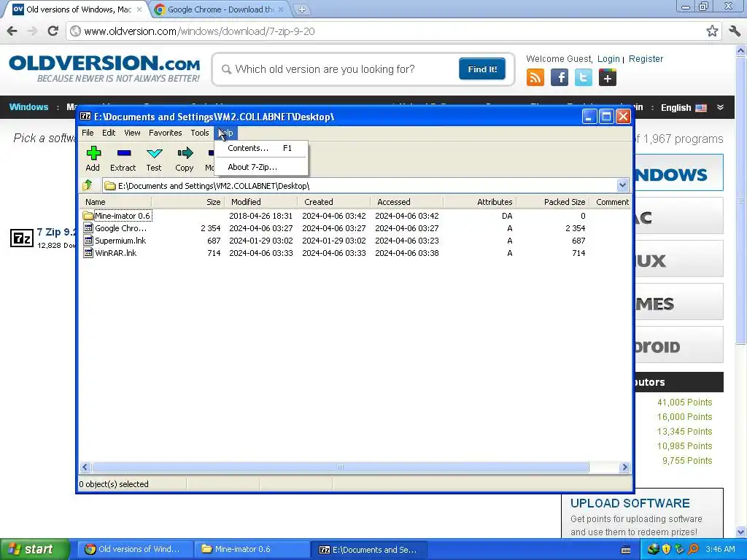Click the Chrome address bar URL

pyautogui.click(x=200, y=31)
